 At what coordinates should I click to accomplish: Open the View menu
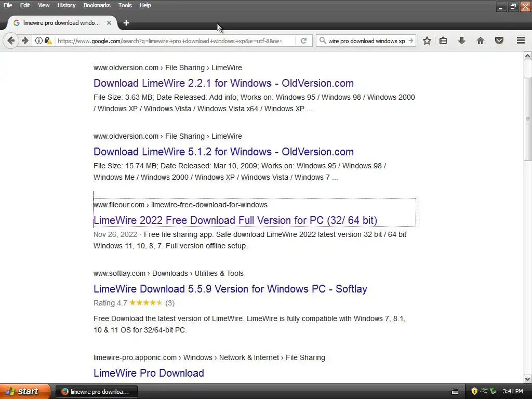(44, 5)
